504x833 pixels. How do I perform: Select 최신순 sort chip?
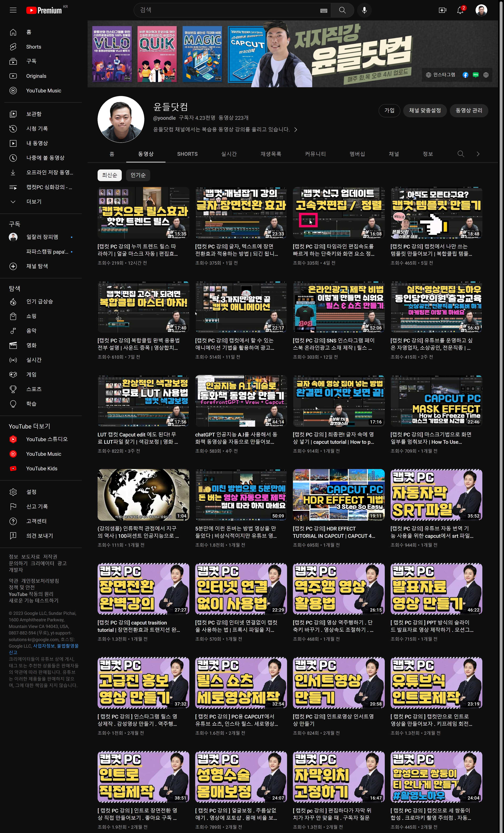(110, 175)
